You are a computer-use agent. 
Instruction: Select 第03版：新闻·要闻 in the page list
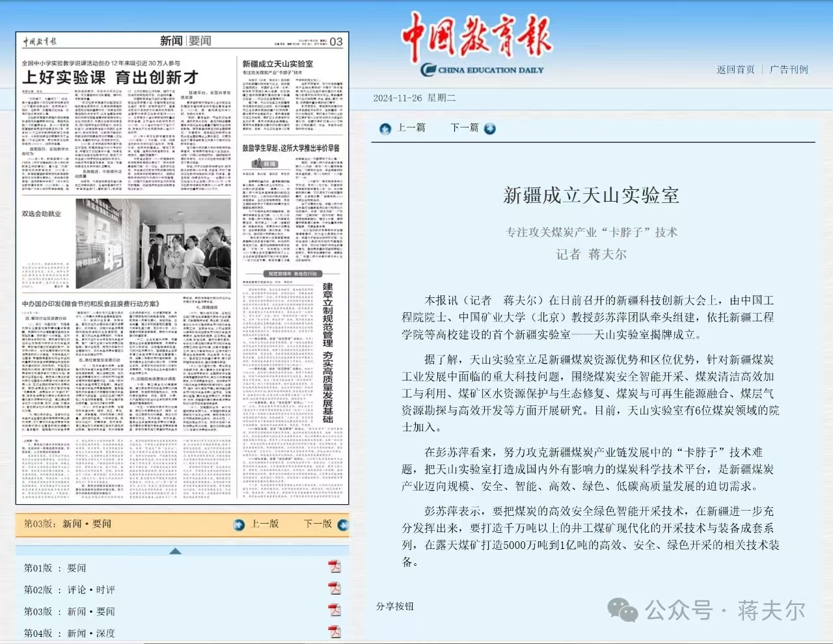(70, 611)
